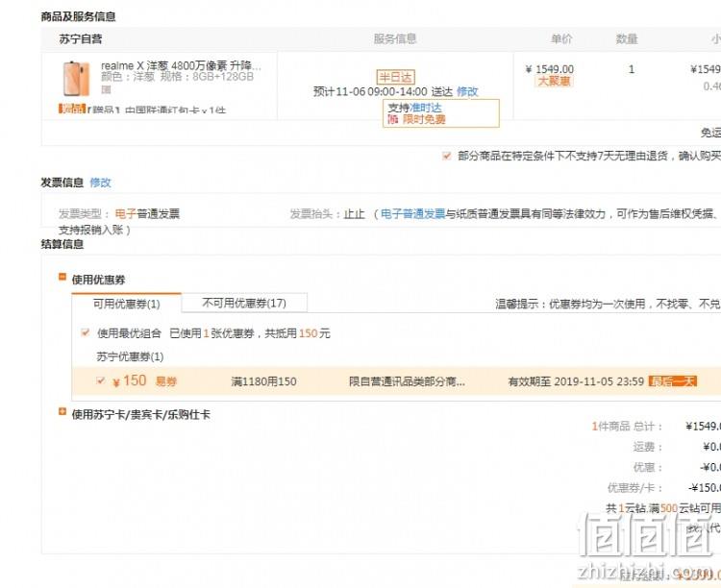Viewport: 721px width, 588px height.
Task: Toggle the 7天无理由退货 confirmation checkbox
Action: [x=446, y=156]
